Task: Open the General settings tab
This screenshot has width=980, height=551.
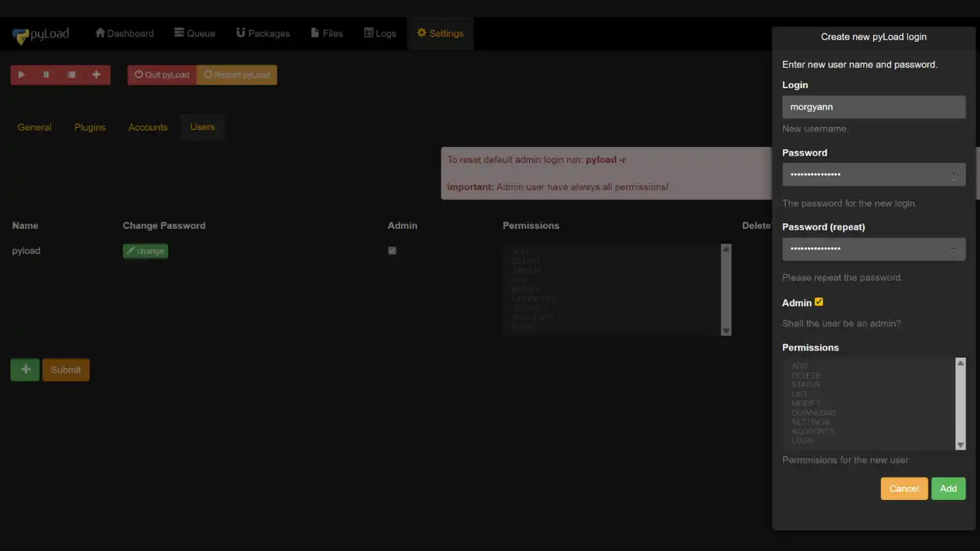Action: coord(34,127)
